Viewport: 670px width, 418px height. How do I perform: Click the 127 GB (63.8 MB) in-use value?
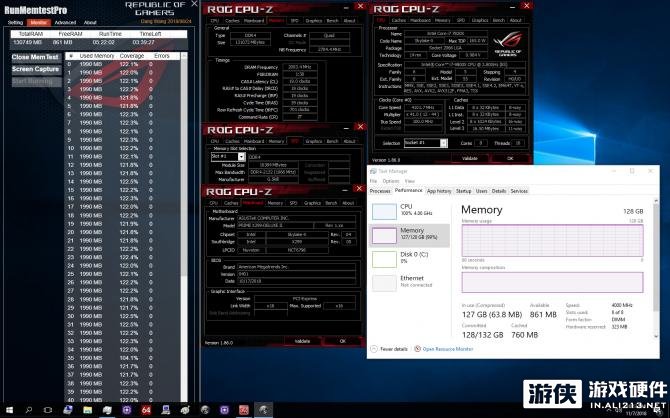[x=492, y=315]
